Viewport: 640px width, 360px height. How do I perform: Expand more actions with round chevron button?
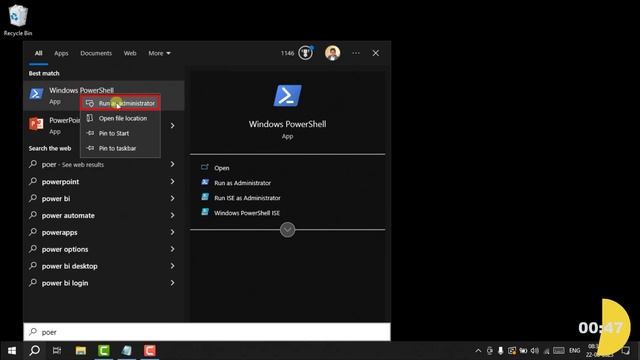[x=287, y=230]
